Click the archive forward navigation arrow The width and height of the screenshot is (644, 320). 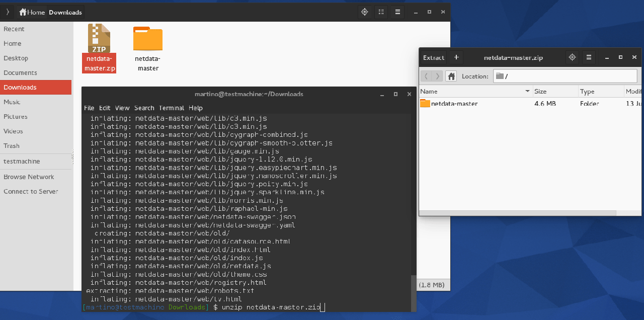[438, 76]
